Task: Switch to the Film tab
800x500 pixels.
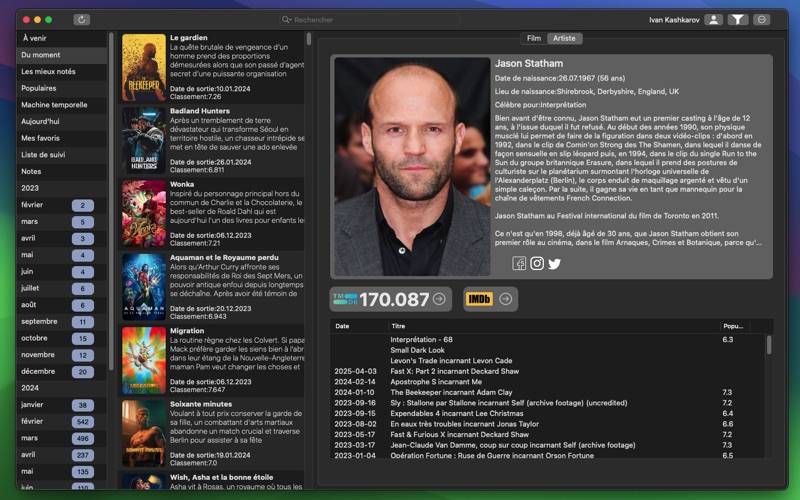Action: click(x=534, y=38)
